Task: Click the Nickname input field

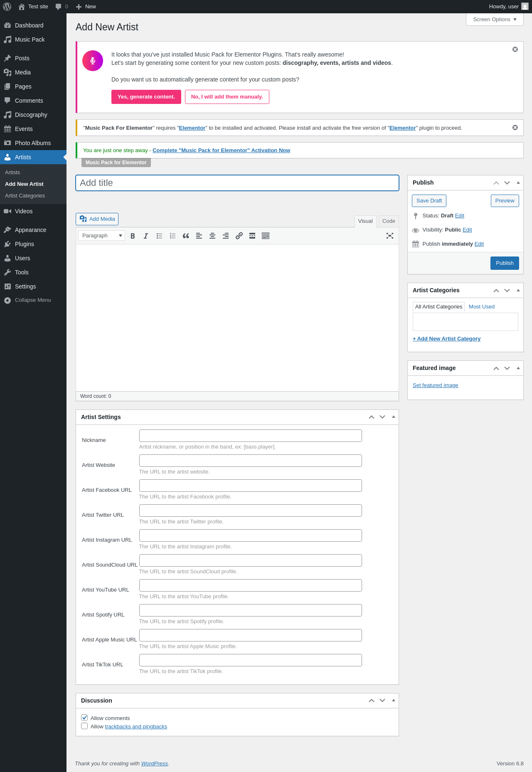Action: (250, 436)
